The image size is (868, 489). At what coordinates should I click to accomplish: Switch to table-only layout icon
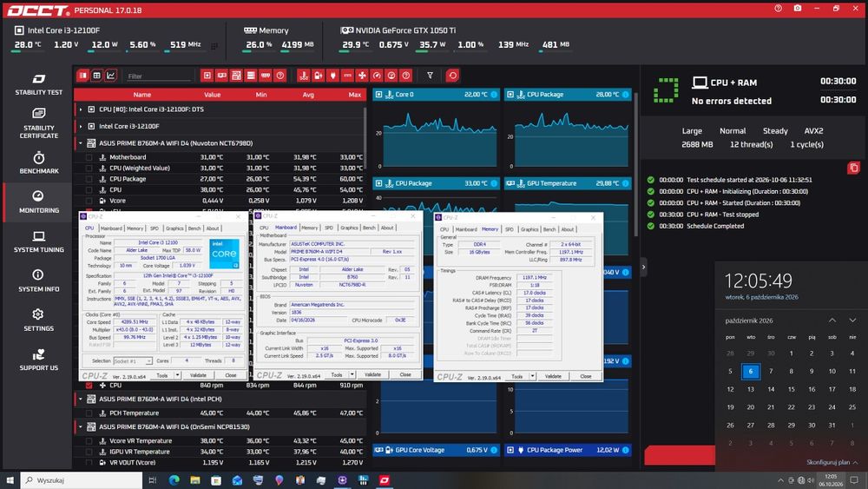[97, 76]
